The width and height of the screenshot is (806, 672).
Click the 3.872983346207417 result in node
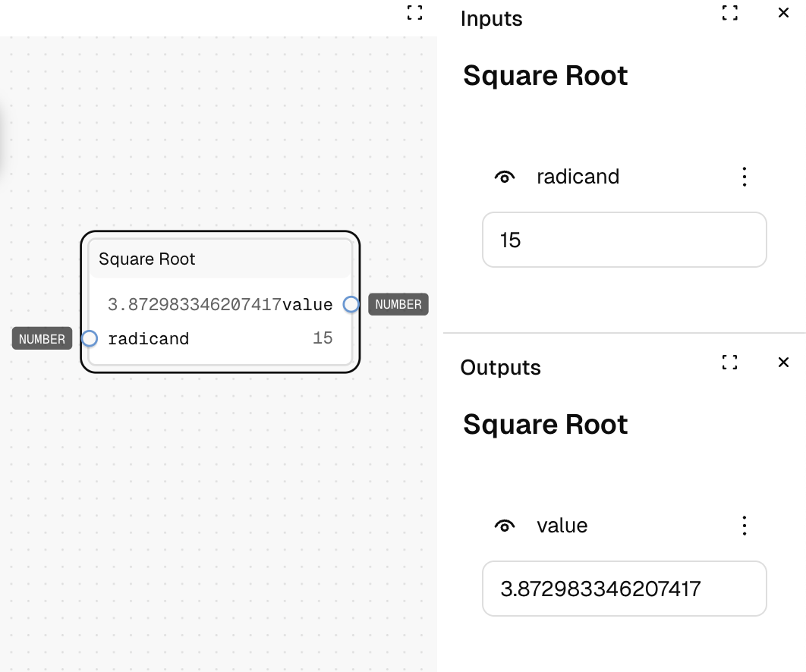point(194,305)
